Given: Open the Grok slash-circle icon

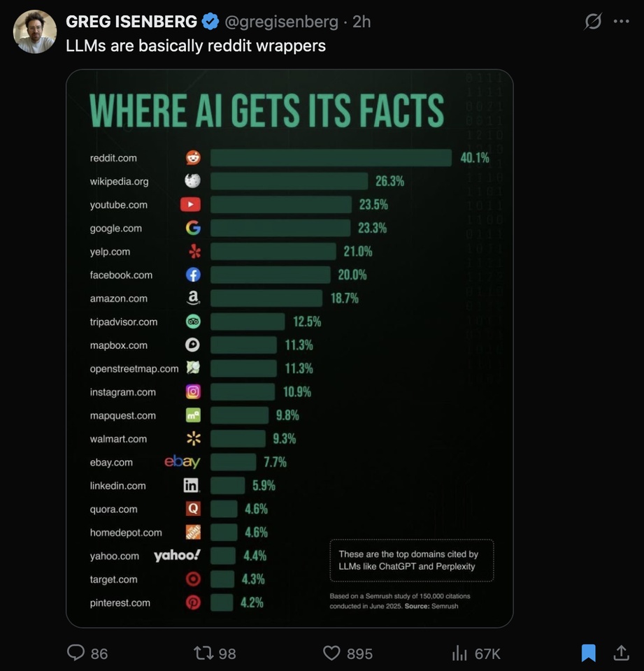Looking at the screenshot, I should (593, 21).
